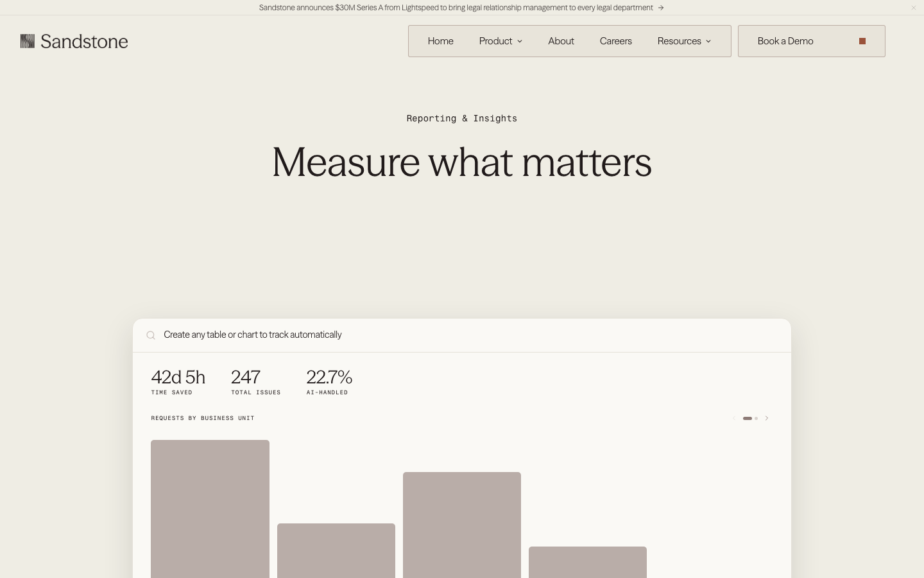Open the About page
924x578 pixels.
[561, 41]
